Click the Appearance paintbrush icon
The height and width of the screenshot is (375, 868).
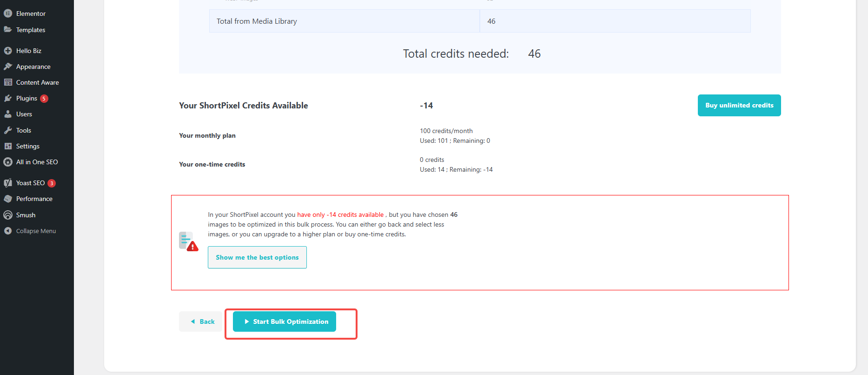pos(8,67)
